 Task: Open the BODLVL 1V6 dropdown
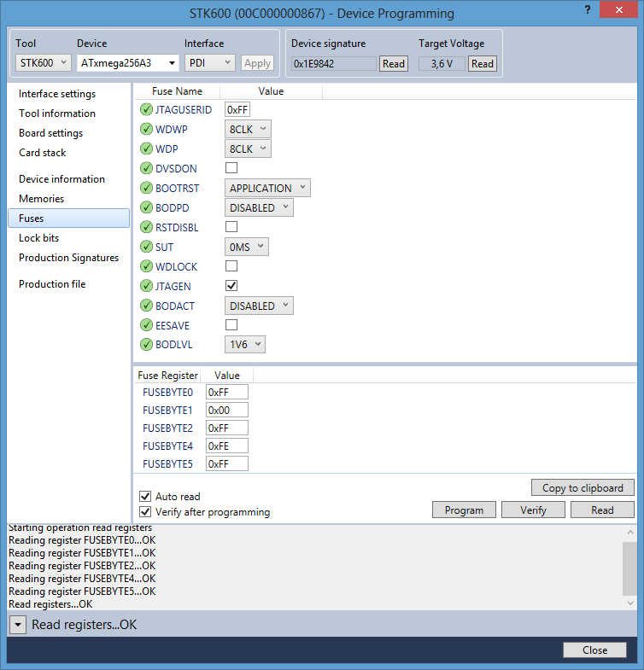[x=245, y=345]
